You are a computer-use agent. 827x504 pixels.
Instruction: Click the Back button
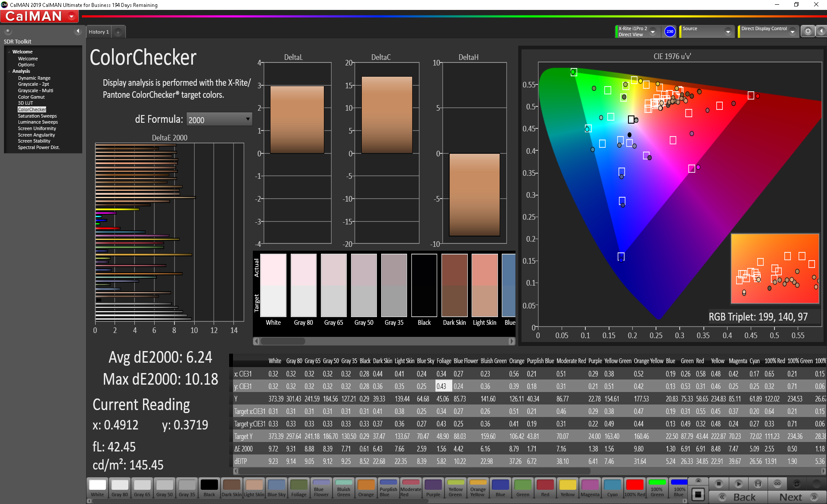pos(738,497)
